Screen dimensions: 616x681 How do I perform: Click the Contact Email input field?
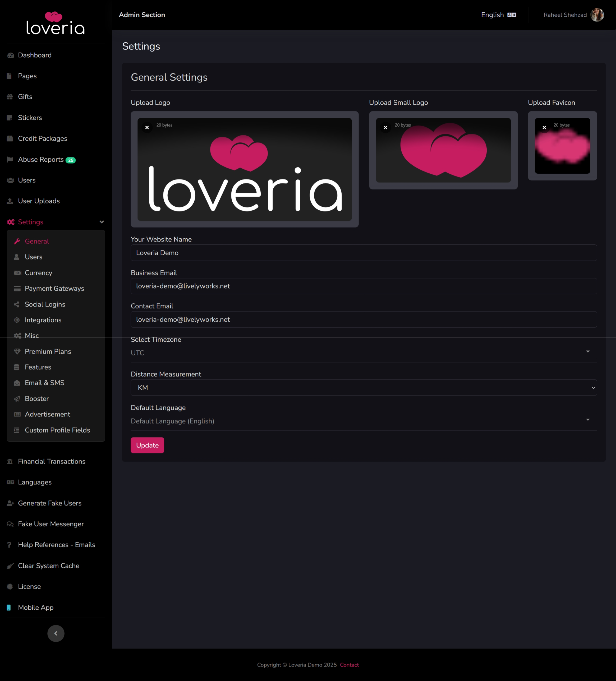pyautogui.click(x=364, y=319)
